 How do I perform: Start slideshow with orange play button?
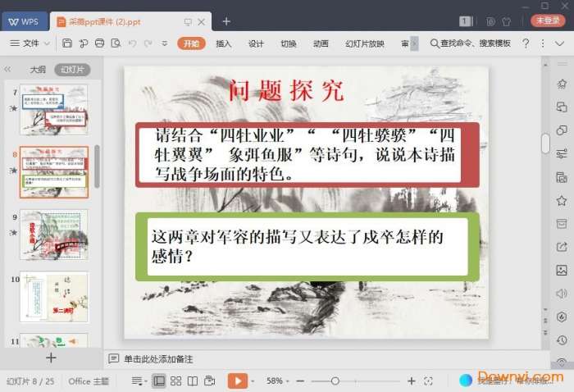(238, 381)
